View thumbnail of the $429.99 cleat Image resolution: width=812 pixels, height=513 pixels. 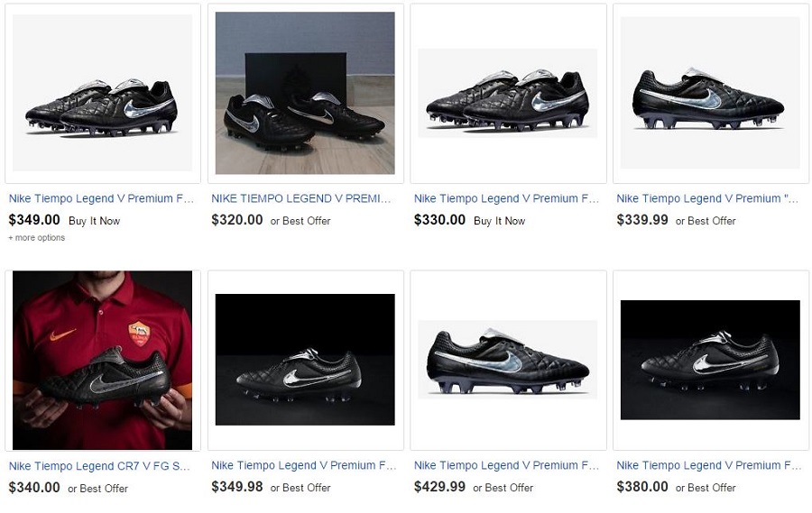click(507, 361)
